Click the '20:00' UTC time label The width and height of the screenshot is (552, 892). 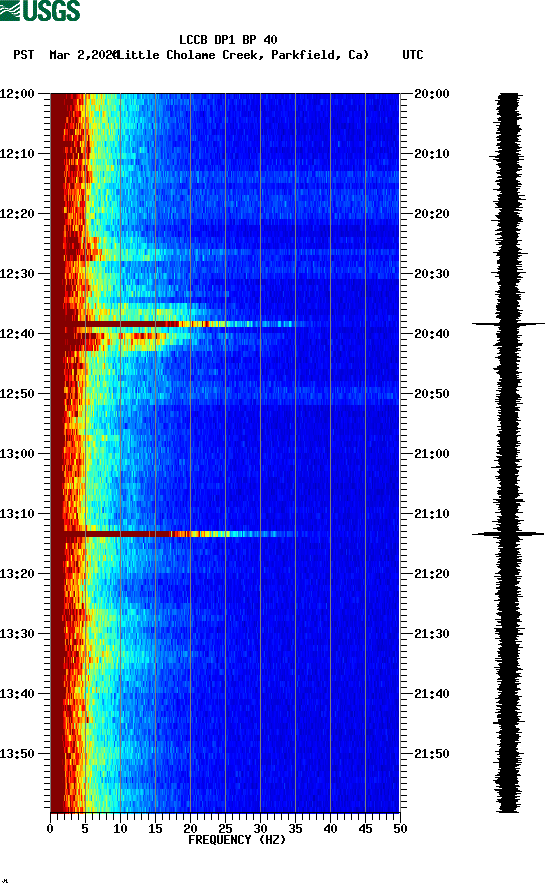(x=432, y=94)
